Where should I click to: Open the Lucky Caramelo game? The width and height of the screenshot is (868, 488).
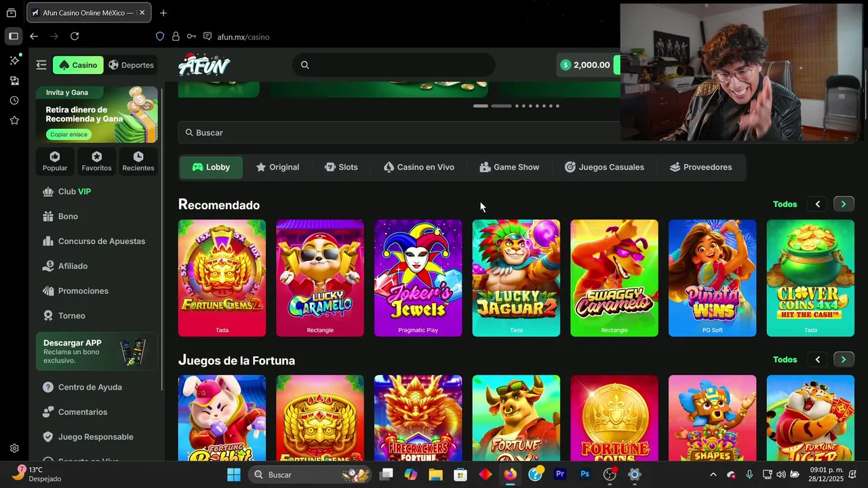[x=320, y=278]
